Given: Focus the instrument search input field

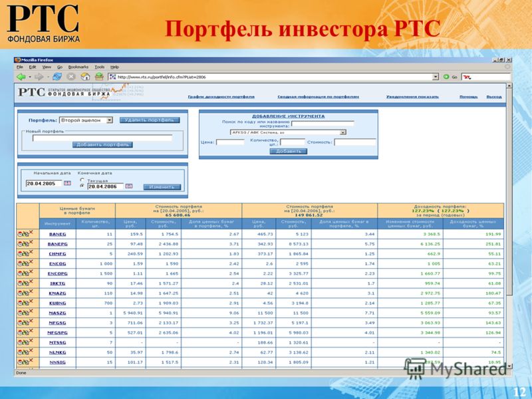Looking at the screenshot, I should click(323, 124).
